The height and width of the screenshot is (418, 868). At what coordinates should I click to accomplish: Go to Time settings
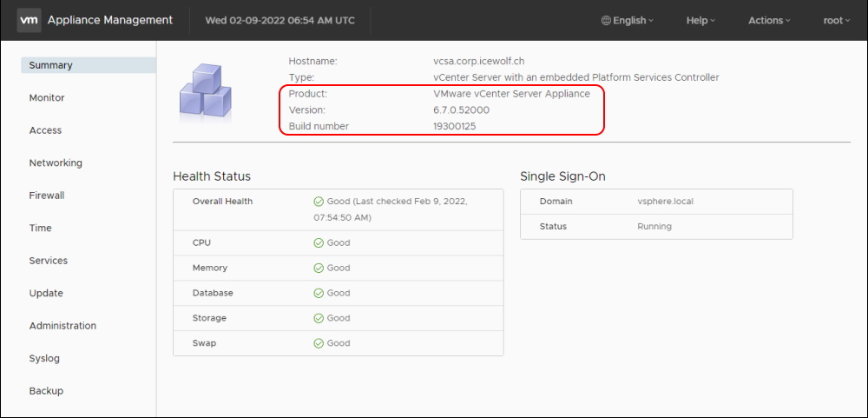[x=41, y=228]
